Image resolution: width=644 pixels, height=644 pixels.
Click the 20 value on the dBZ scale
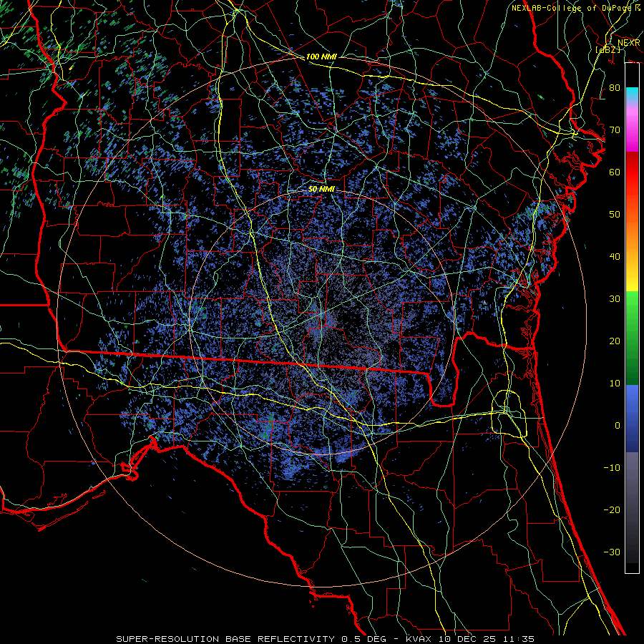615,341
